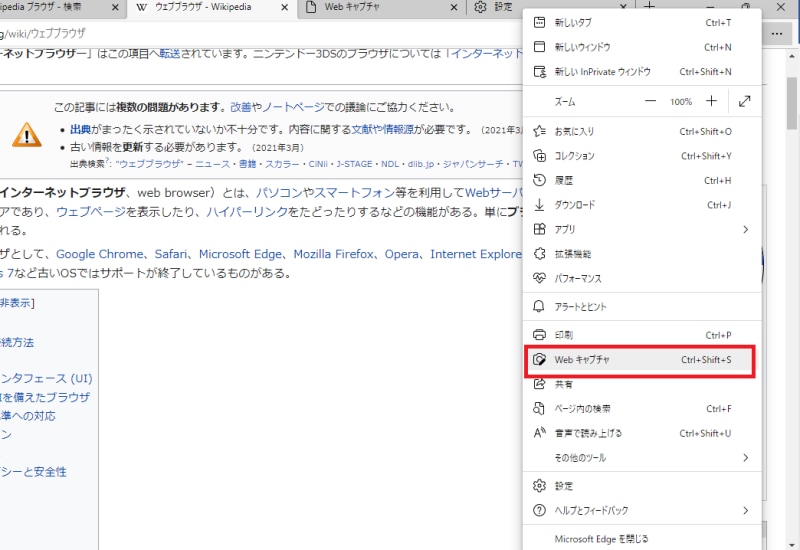
Task: Click the ダウンロード arrow icon
Action: (x=540, y=205)
